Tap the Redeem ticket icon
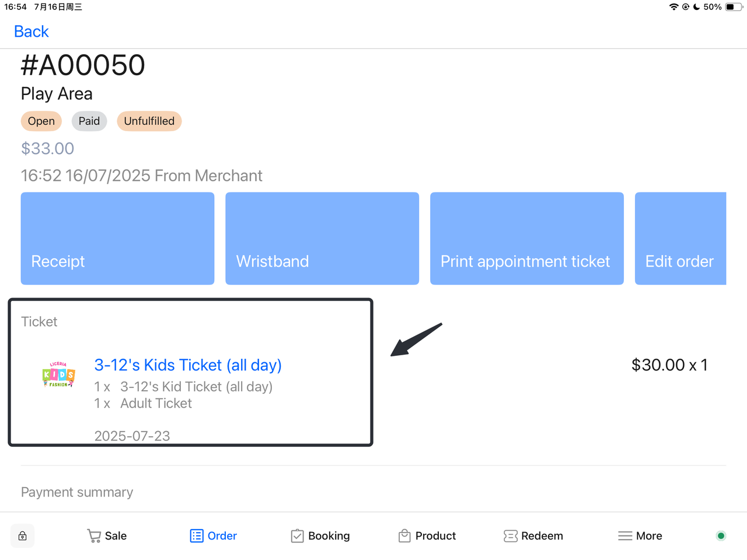The image size is (747, 560). tap(510, 536)
